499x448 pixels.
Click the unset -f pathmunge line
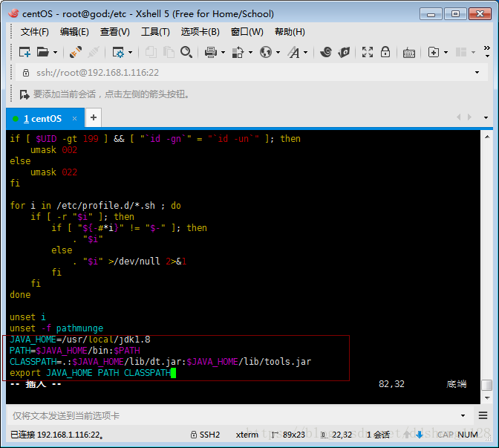(x=56, y=328)
